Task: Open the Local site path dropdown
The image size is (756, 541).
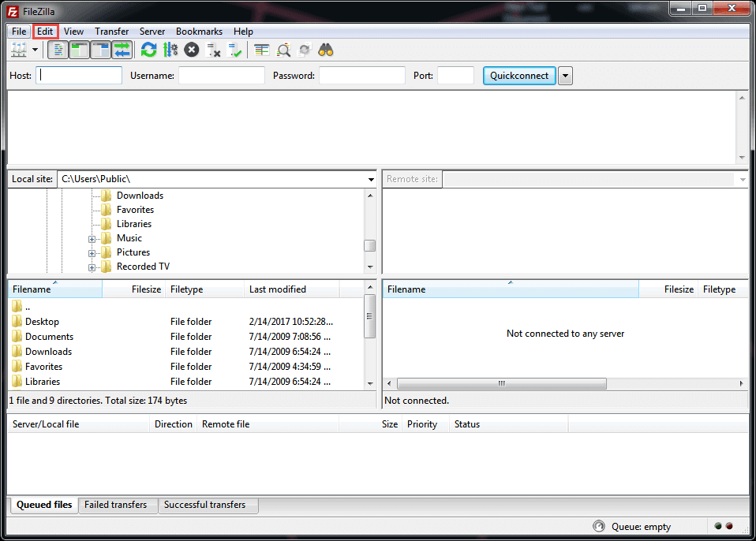Action: coord(371,179)
